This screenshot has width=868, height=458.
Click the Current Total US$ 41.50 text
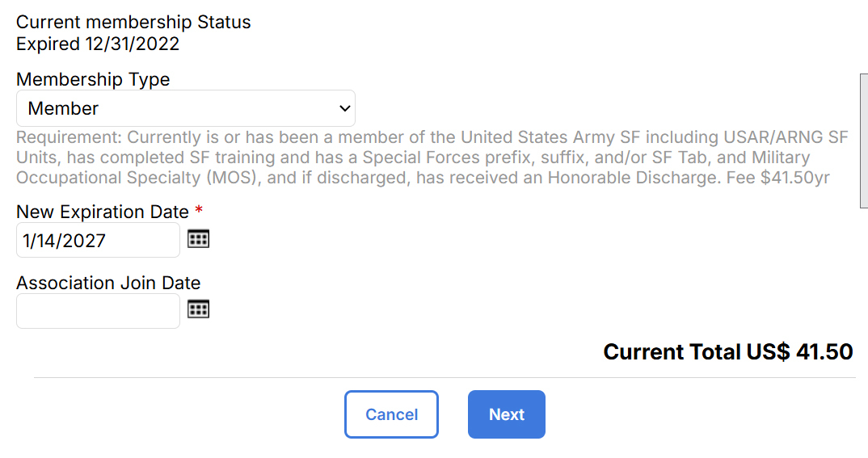727,352
